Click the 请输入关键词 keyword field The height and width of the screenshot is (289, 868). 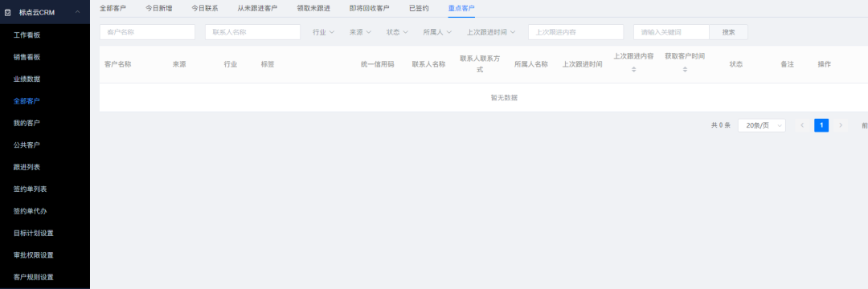[671, 32]
